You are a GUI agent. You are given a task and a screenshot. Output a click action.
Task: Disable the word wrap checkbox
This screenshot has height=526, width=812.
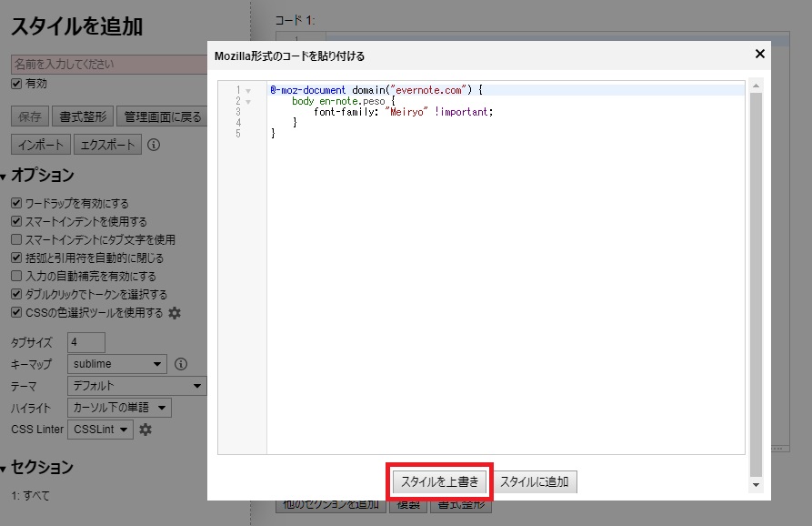coord(15,203)
